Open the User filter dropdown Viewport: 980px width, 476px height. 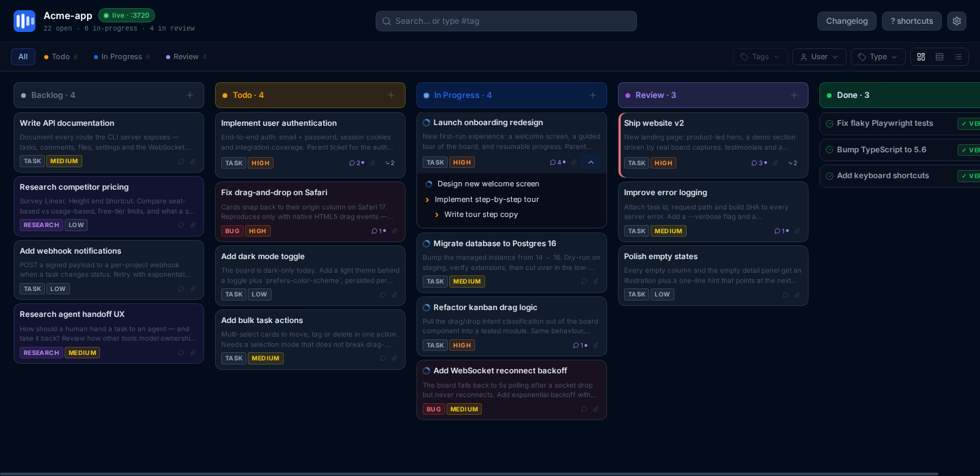coord(819,57)
